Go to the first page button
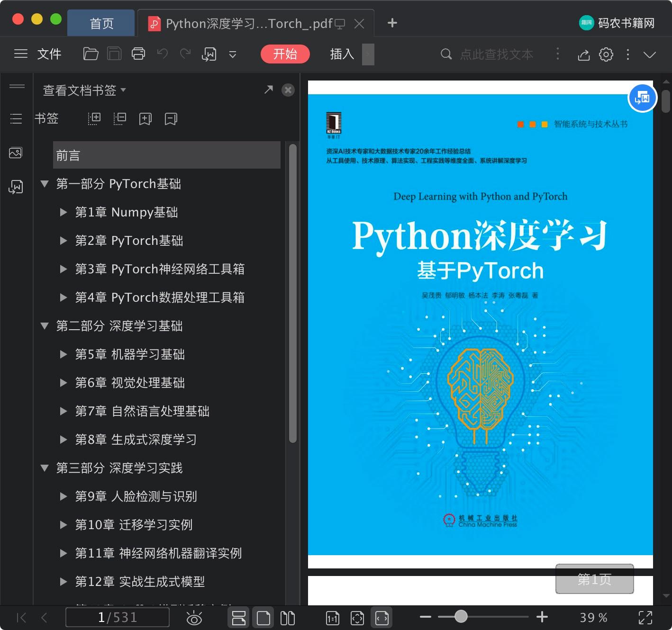Screen dimensions: 672x630 (x=21, y=618)
